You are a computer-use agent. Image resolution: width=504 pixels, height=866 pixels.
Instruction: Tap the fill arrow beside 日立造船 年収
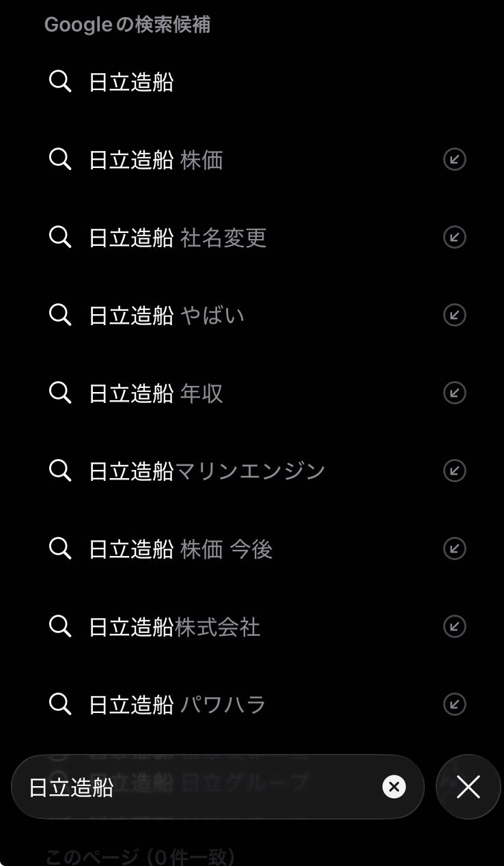point(454,393)
